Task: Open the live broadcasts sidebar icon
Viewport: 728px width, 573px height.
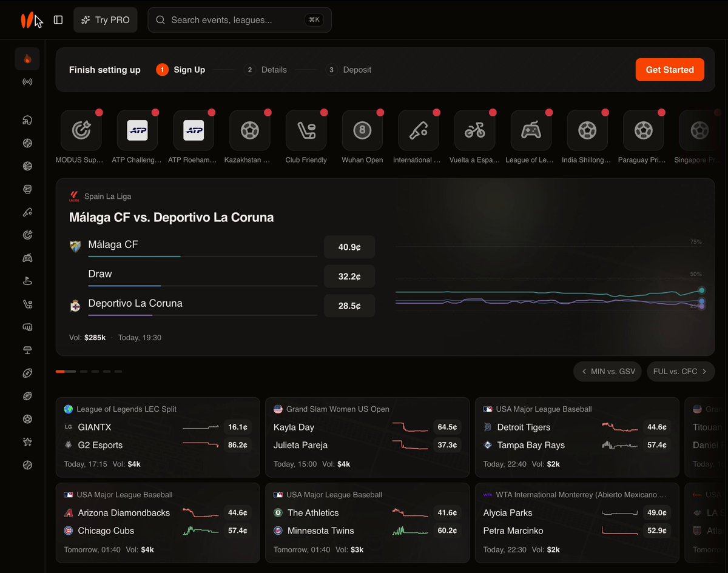Action: [x=27, y=82]
